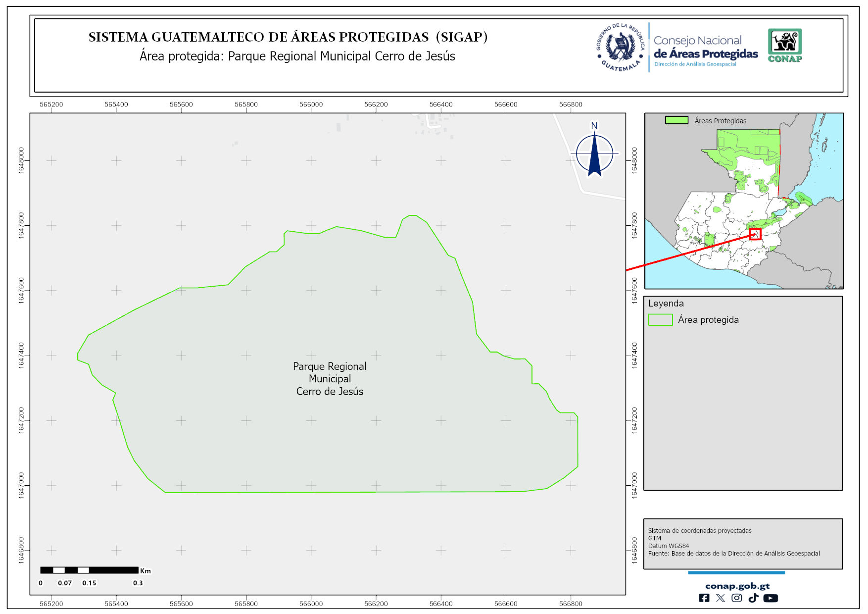The width and height of the screenshot is (868, 614).
Task: Click the SISTEMA GUATEMALTECO DE ÁREAS PROTEGIDAS title
Action: [x=288, y=37]
